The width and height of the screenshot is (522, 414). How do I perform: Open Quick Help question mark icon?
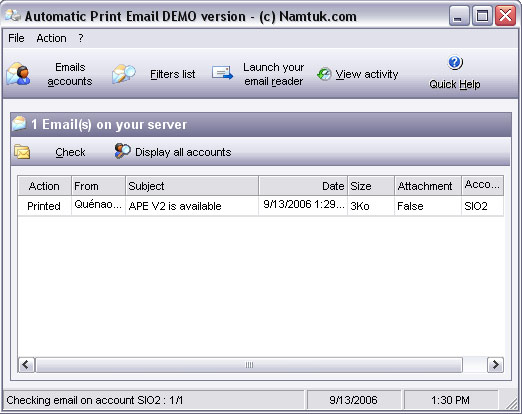pyautogui.click(x=455, y=62)
